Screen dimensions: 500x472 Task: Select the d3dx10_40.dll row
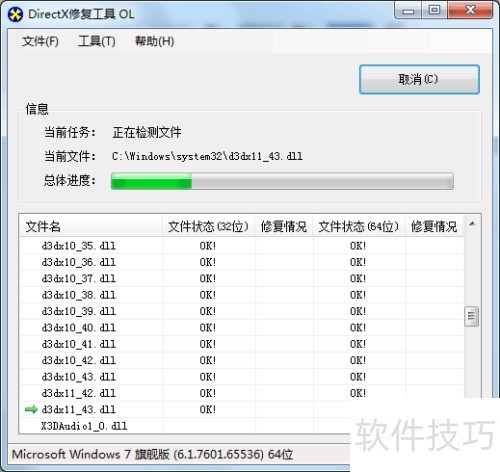[242, 328]
